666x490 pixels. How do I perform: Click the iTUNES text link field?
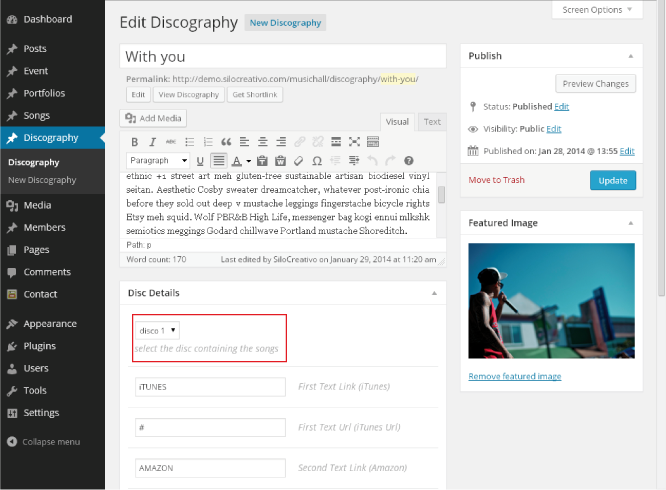point(210,387)
